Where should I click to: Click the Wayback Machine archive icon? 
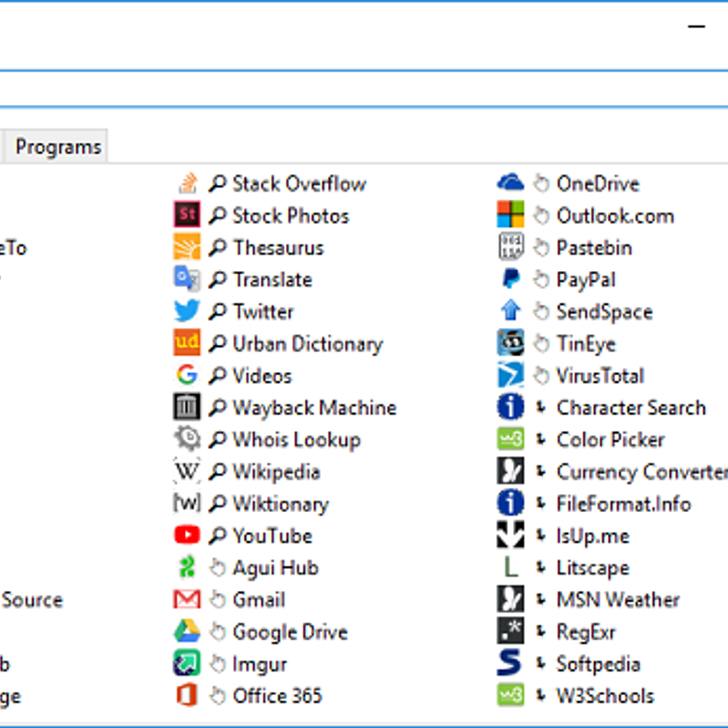[x=187, y=407]
